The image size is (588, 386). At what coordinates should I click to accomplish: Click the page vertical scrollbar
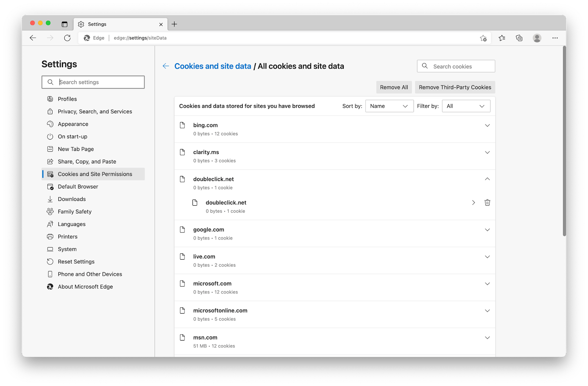(564, 141)
